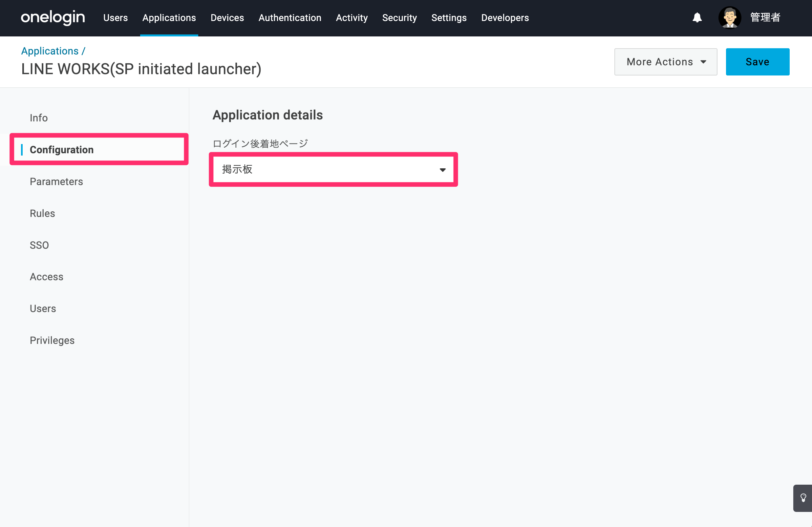This screenshot has width=812, height=527.
Task: Open the Devices menu
Action: coord(227,18)
